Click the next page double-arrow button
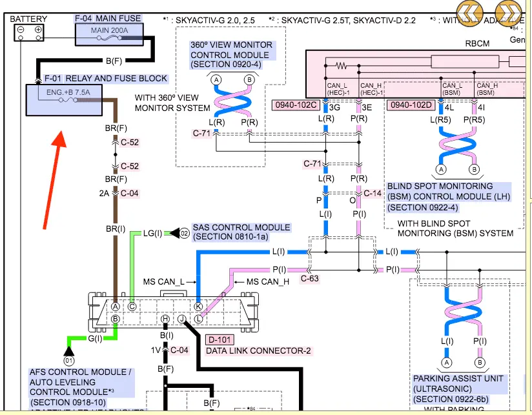This screenshot has height=415, width=532. point(509,14)
